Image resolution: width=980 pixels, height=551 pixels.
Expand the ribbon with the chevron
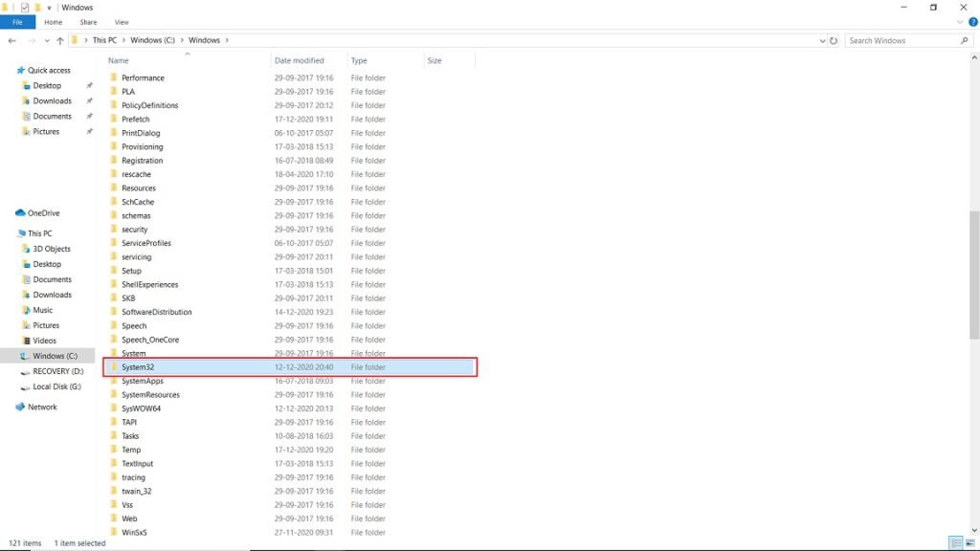click(959, 23)
